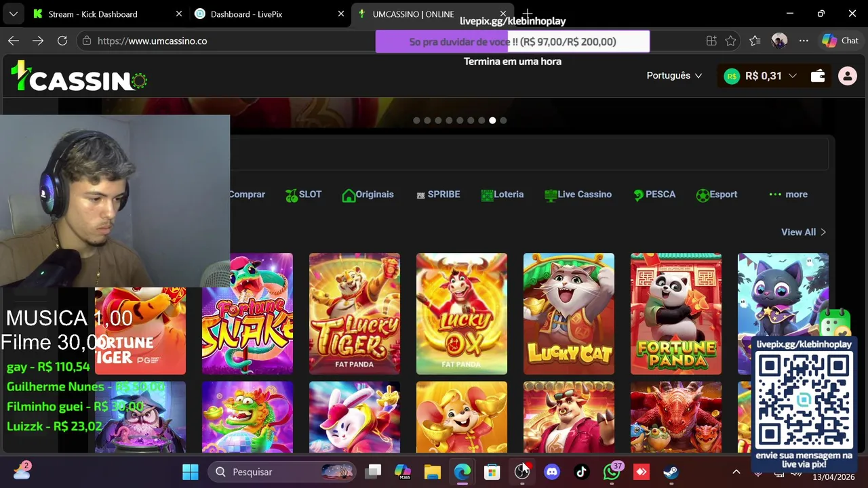This screenshot has height=488, width=868.
Task: Open the Lucky Cat game
Action: [x=569, y=314]
